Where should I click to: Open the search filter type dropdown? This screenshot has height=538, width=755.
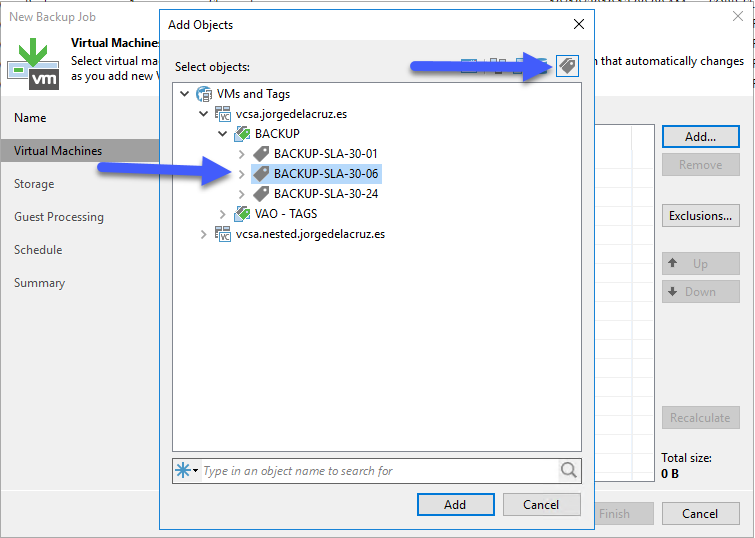tap(187, 470)
